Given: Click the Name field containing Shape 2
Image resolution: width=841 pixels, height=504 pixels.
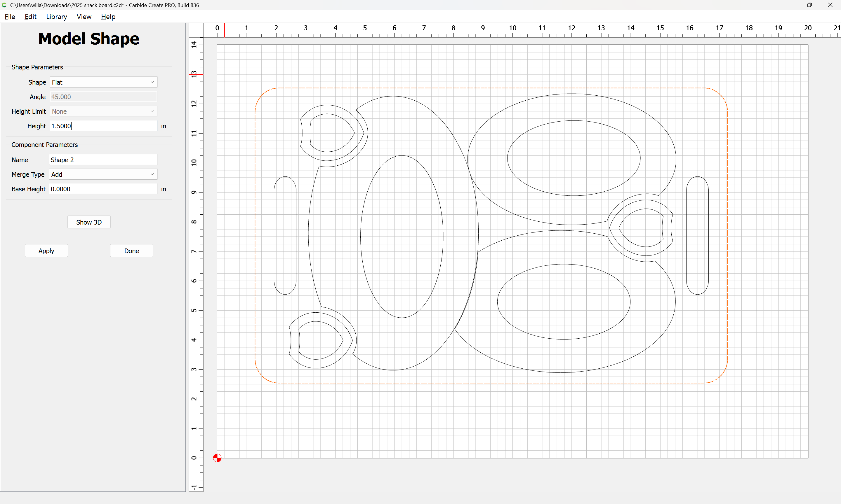Looking at the screenshot, I should click(x=103, y=160).
